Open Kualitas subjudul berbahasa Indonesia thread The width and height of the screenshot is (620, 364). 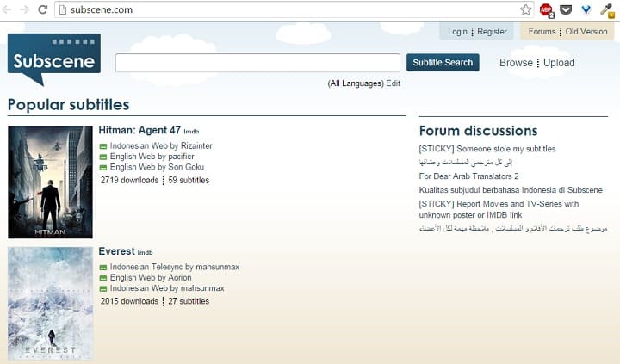[511, 190]
